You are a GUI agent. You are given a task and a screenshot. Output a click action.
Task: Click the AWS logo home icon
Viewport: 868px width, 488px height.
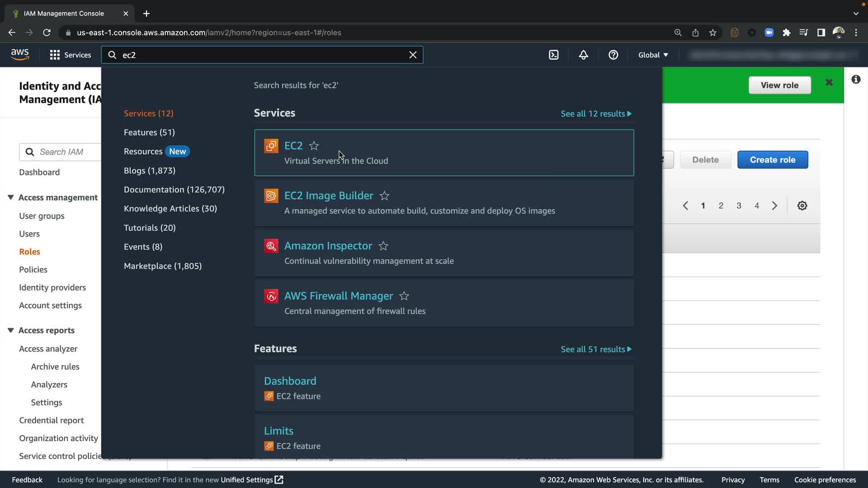pyautogui.click(x=20, y=55)
